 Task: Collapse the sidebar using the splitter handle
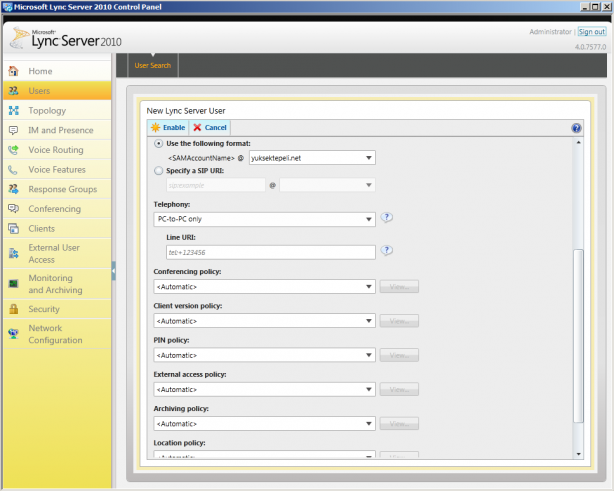point(114,271)
